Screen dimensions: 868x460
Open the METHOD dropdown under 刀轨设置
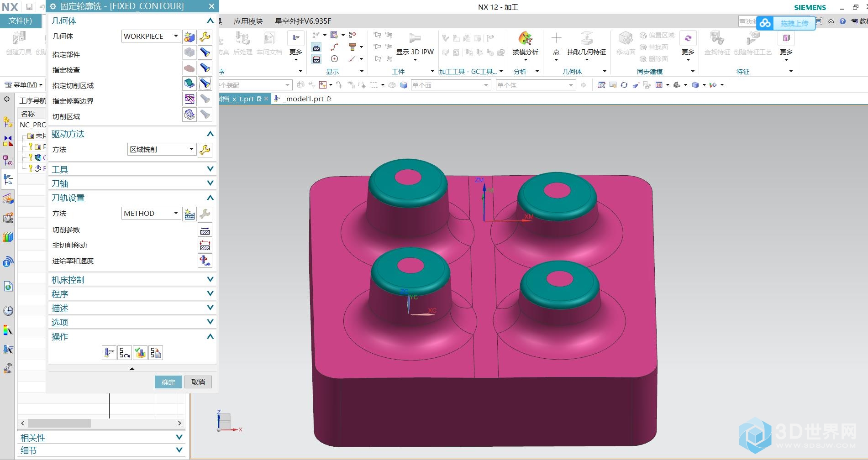click(152, 213)
